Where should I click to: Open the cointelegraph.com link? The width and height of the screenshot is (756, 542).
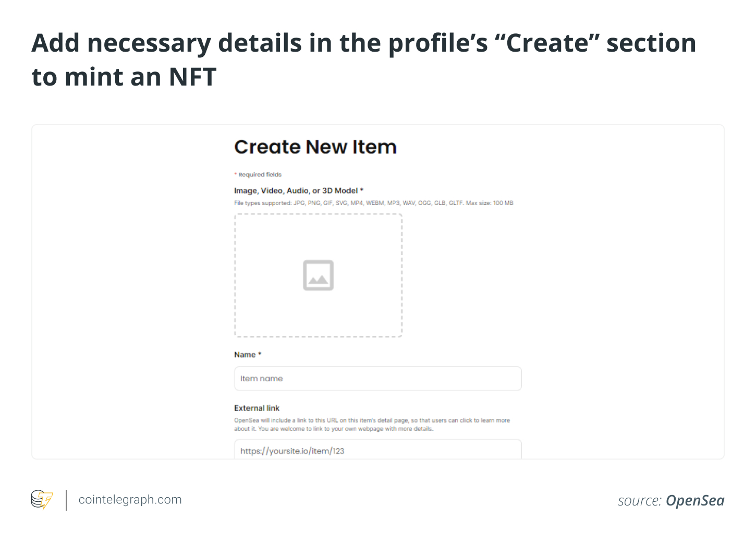[x=130, y=500]
